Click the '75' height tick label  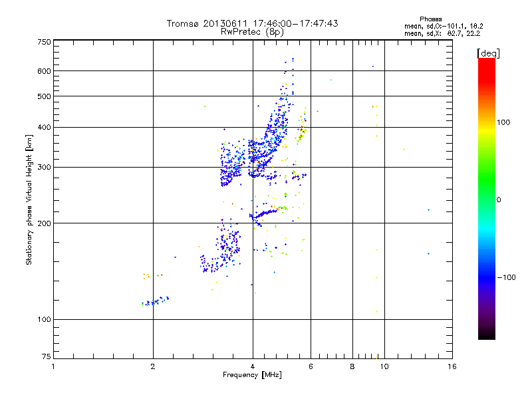pyautogui.click(x=47, y=356)
